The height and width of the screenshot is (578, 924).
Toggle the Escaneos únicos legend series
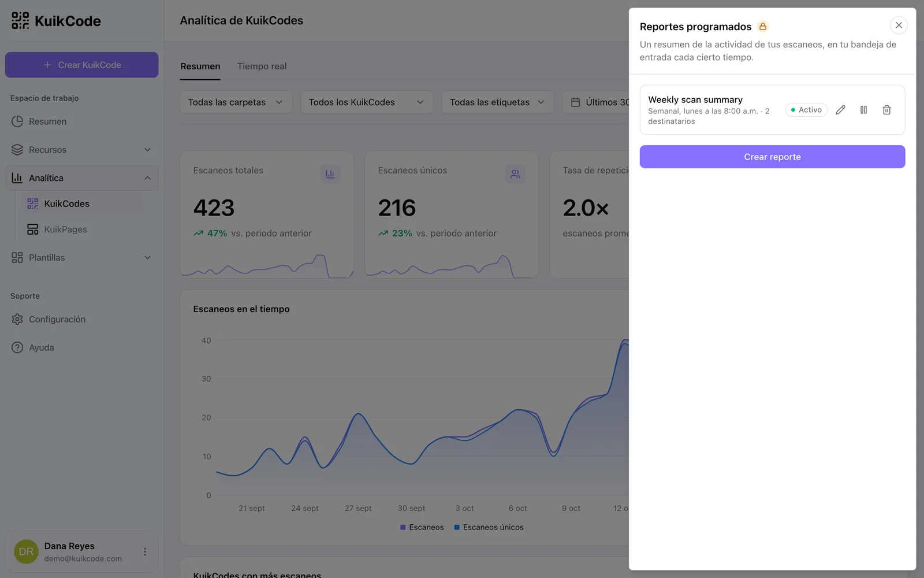(x=489, y=527)
